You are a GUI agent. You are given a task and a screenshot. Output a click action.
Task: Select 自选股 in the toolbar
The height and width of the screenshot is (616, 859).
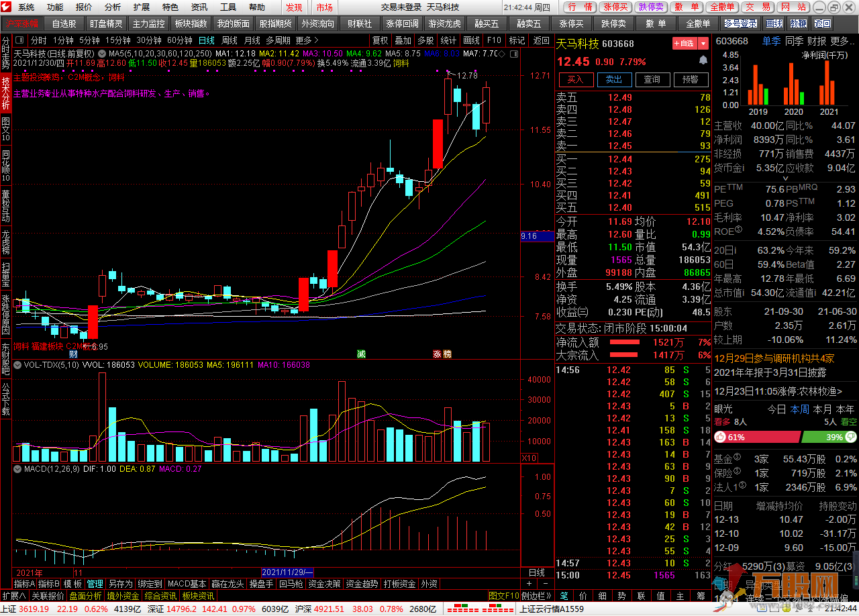64,23
